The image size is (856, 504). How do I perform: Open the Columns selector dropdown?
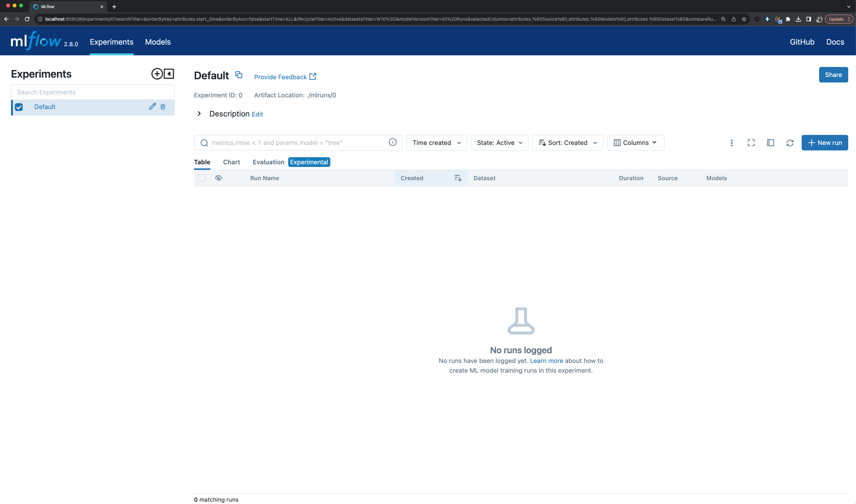coord(635,143)
